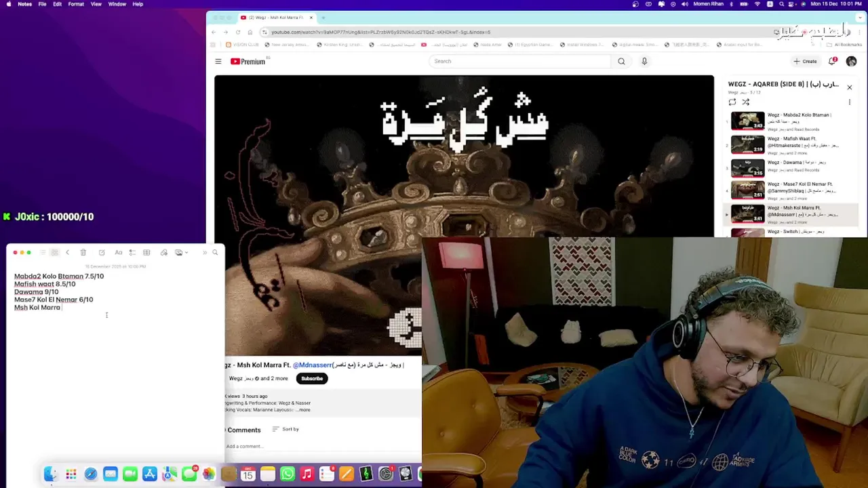The height and width of the screenshot is (488, 868).
Task: Open the Edit menu
Action: point(57,4)
